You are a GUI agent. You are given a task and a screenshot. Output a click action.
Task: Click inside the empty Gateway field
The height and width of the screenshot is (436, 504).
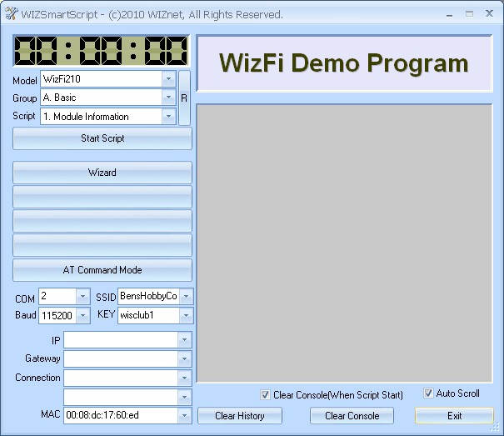(121, 358)
